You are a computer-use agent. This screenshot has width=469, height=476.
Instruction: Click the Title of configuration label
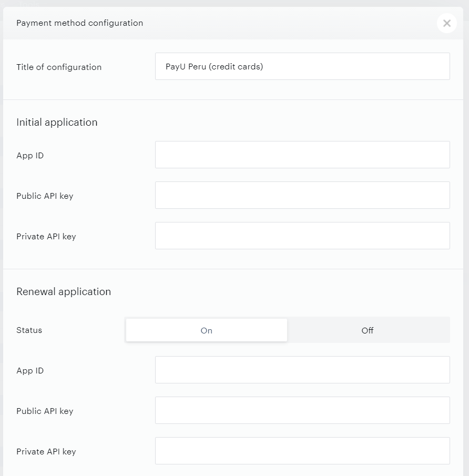(x=59, y=67)
